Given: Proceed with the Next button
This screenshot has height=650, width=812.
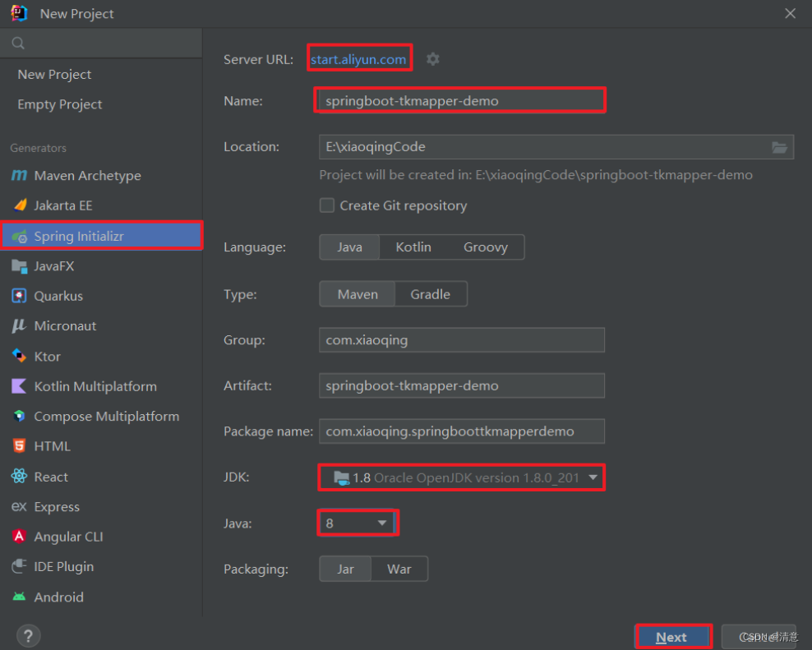Looking at the screenshot, I should click(x=672, y=637).
